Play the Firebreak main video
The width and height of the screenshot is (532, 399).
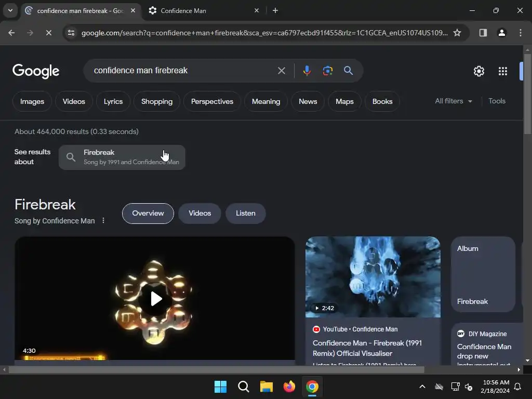click(x=155, y=299)
